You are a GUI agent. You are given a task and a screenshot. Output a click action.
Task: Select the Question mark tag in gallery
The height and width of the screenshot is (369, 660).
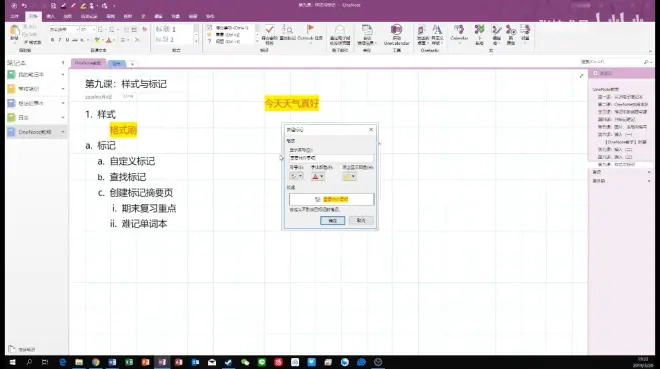pyautogui.click(x=229, y=41)
